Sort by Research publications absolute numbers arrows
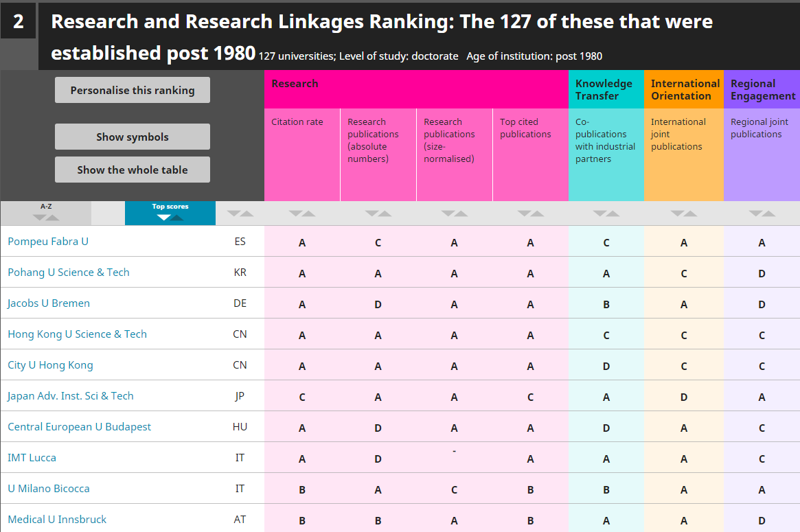 [378, 213]
